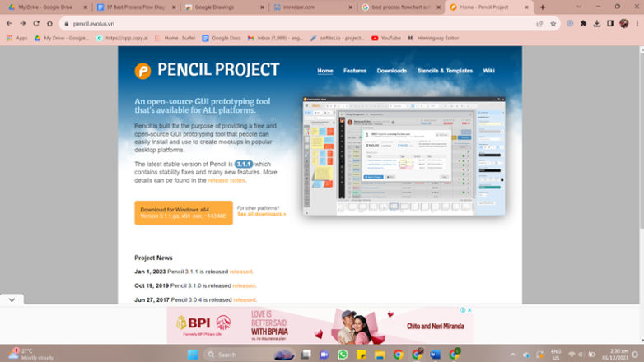Switch to the Google Drawings tab

pos(214,7)
